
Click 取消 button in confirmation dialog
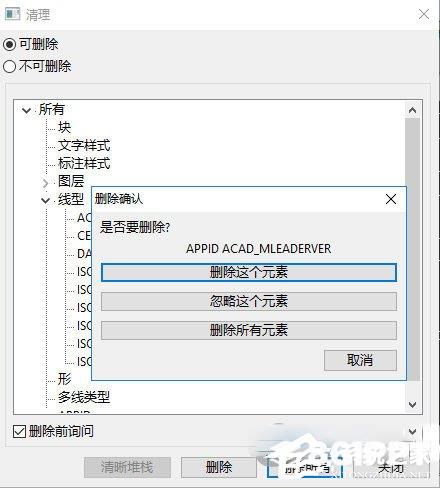tap(360, 360)
